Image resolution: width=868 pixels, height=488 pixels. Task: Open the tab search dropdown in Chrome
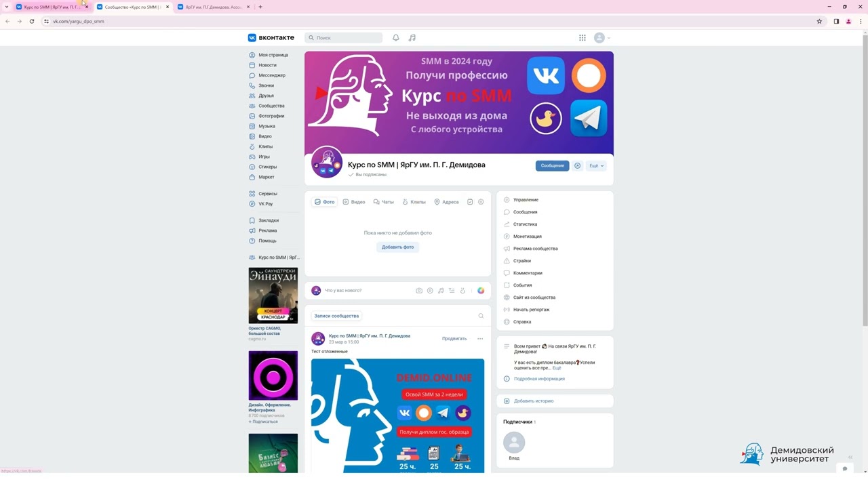[x=6, y=7]
